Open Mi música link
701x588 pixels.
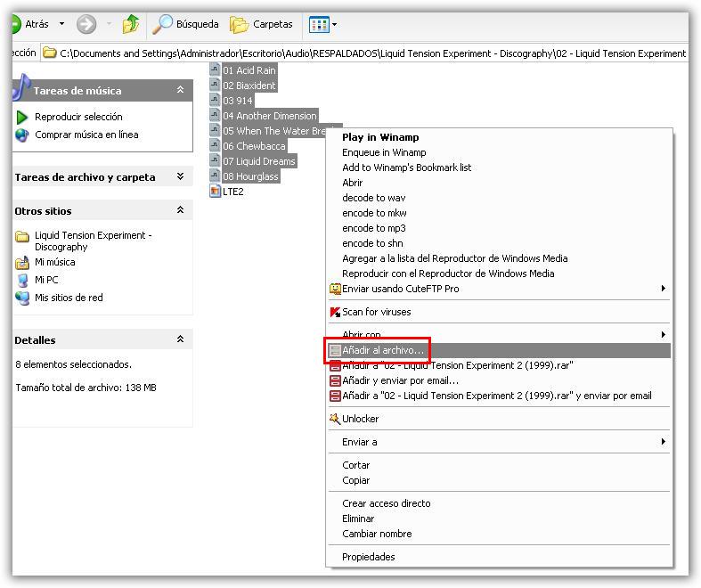[55, 262]
